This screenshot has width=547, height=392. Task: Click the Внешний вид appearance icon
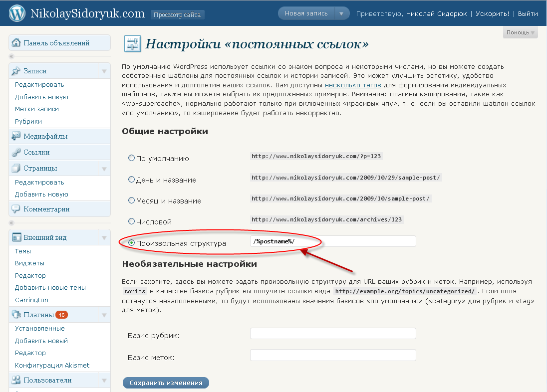pyautogui.click(x=16, y=237)
